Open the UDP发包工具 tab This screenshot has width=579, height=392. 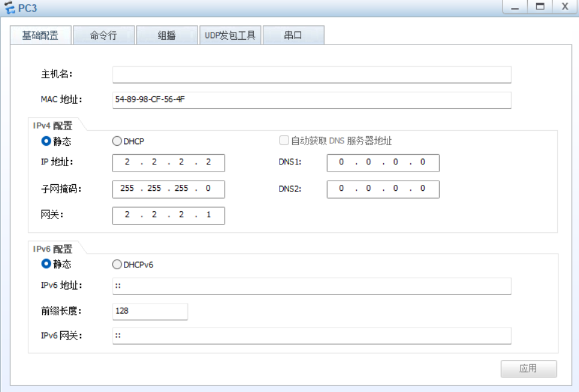[x=230, y=36]
